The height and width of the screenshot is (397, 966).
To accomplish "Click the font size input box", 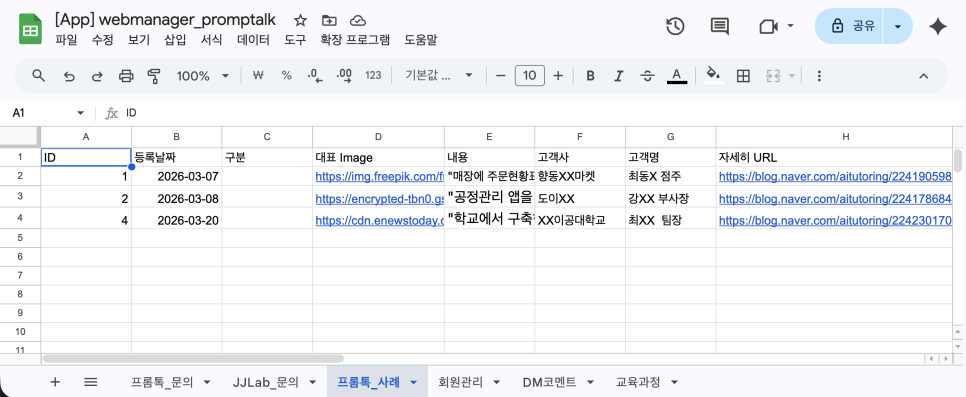I will pyautogui.click(x=530, y=76).
